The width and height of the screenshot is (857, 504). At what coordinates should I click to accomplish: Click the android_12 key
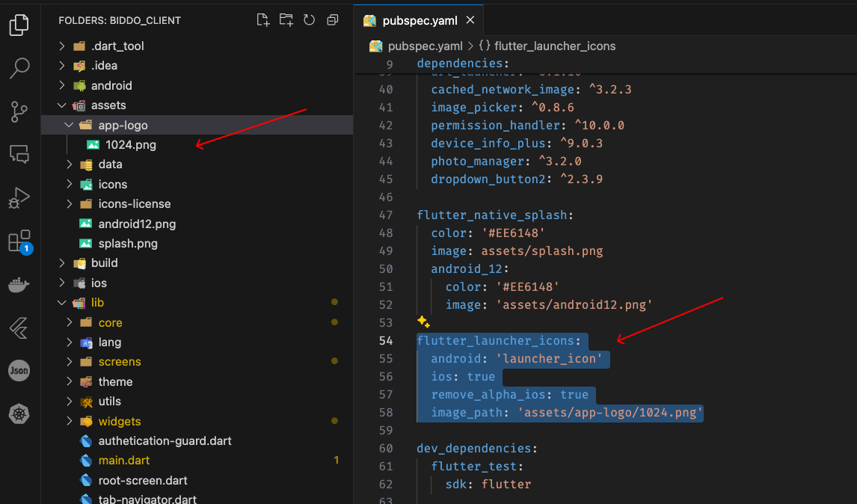point(466,269)
